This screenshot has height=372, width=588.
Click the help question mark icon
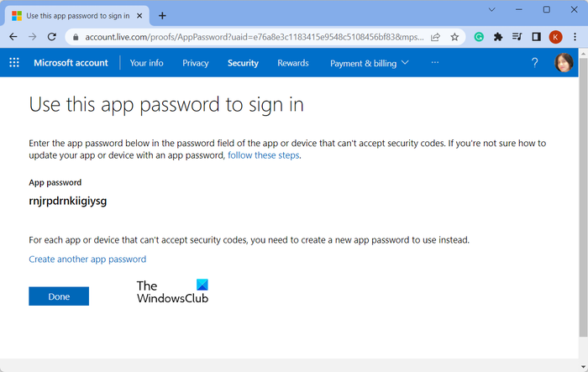point(535,63)
